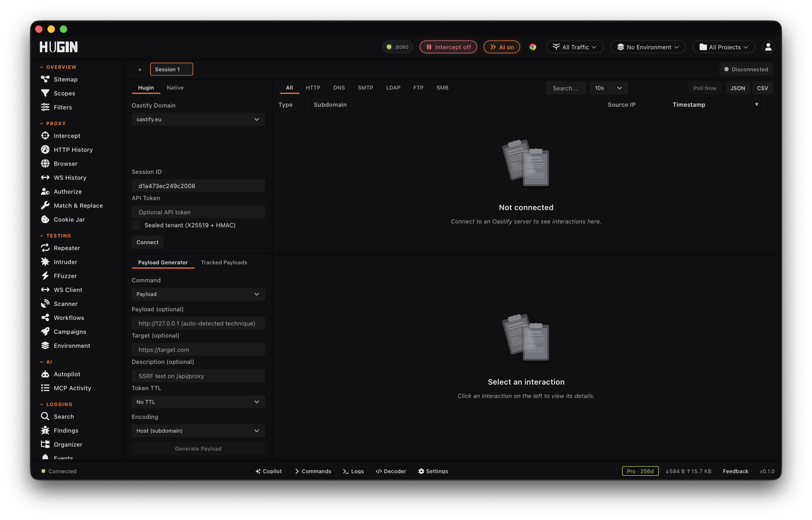This screenshot has width=812, height=520.
Task: Click the Autopilot robot icon
Action: coord(45,374)
